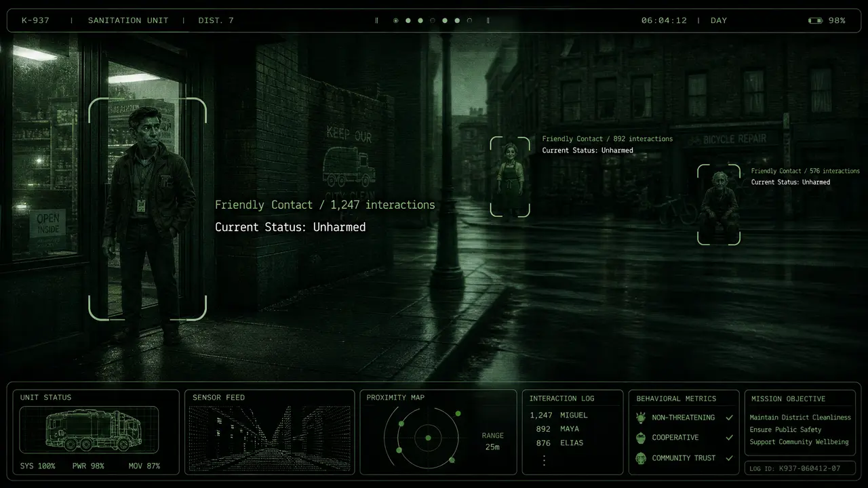Click the BEHAVIORAL METRICS panel title
Image resolution: width=868 pixels, height=488 pixels.
click(x=676, y=399)
